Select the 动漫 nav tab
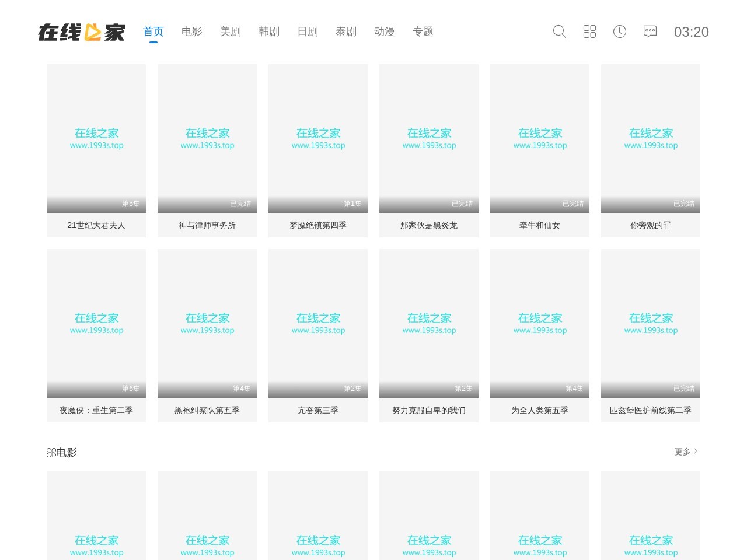The image size is (747, 560). coord(385,32)
